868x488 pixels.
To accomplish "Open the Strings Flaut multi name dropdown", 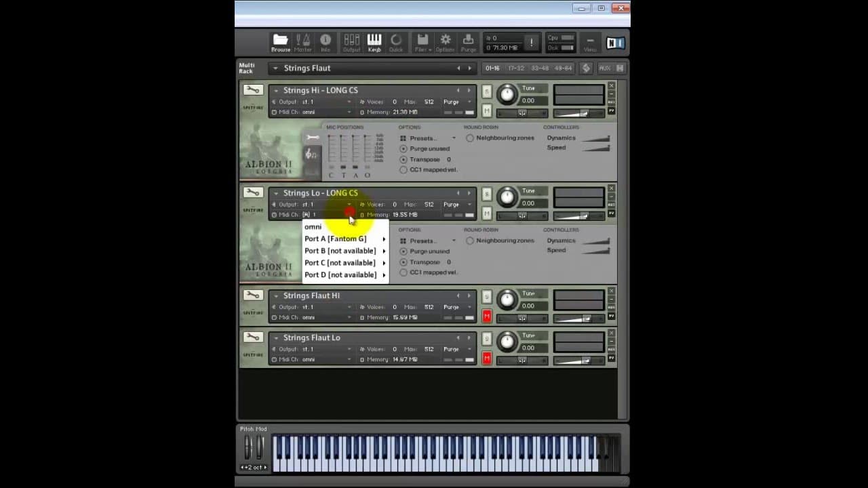I will pyautogui.click(x=275, y=68).
